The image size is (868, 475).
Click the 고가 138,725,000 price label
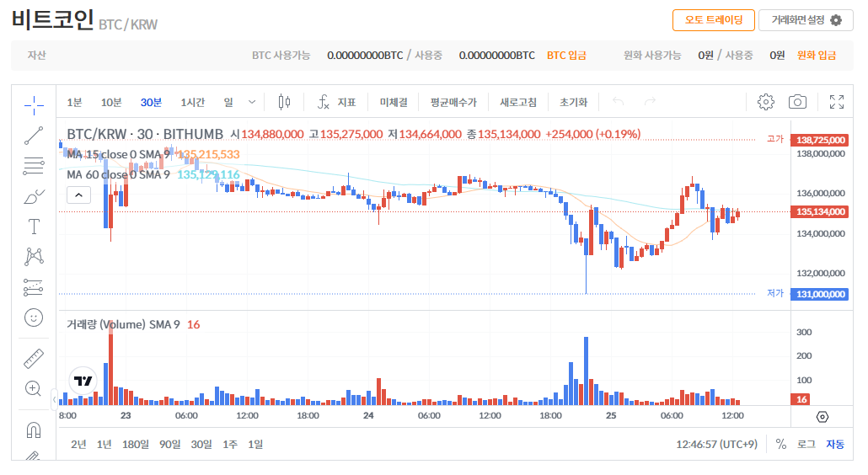(820, 140)
